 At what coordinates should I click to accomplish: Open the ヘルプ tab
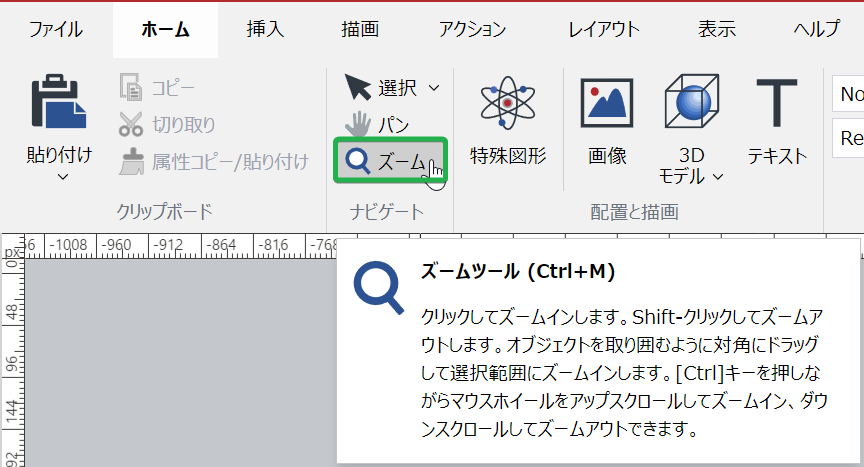(817, 29)
